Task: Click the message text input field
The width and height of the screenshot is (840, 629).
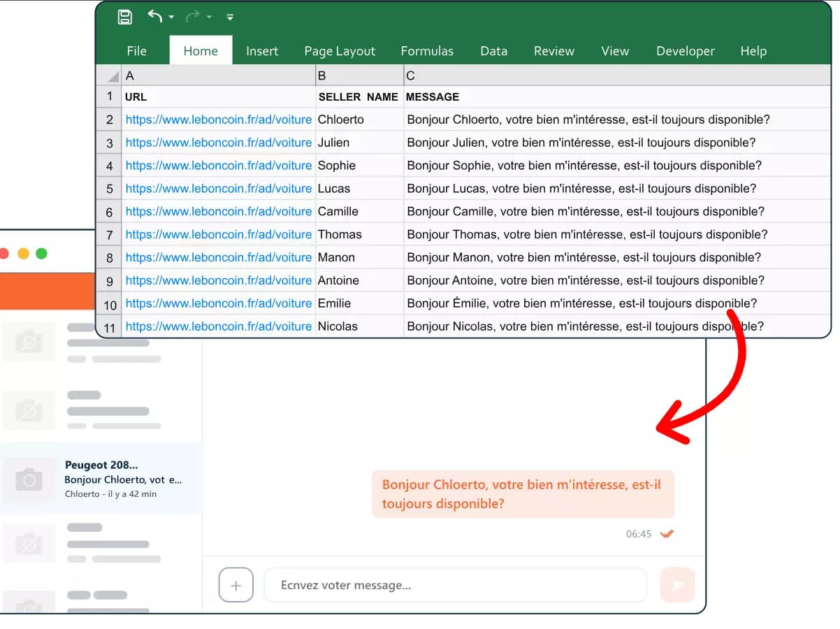Action: click(454, 586)
